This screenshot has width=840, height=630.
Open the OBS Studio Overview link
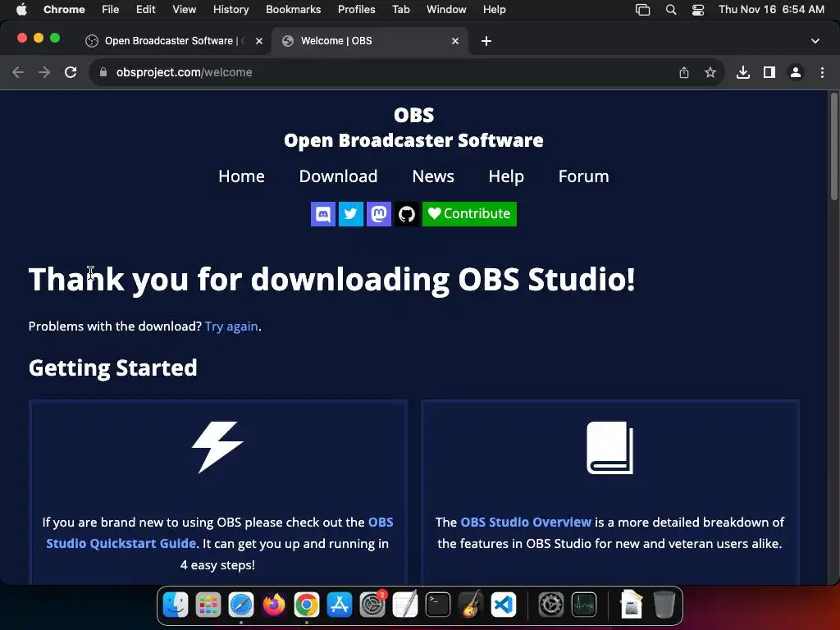(526, 523)
